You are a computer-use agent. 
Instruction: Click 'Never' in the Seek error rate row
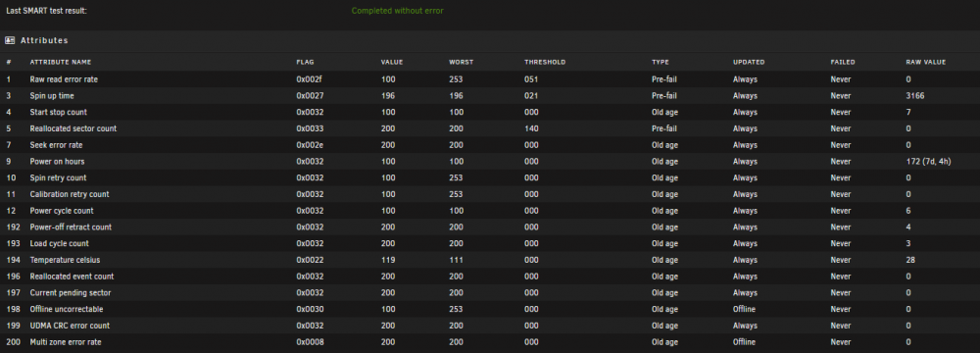pos(841,144)
